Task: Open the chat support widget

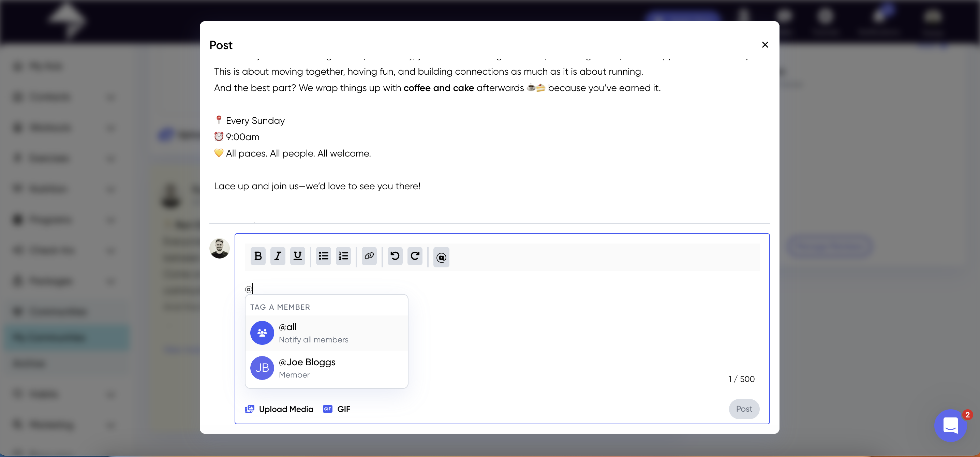Action: [950, 425]
